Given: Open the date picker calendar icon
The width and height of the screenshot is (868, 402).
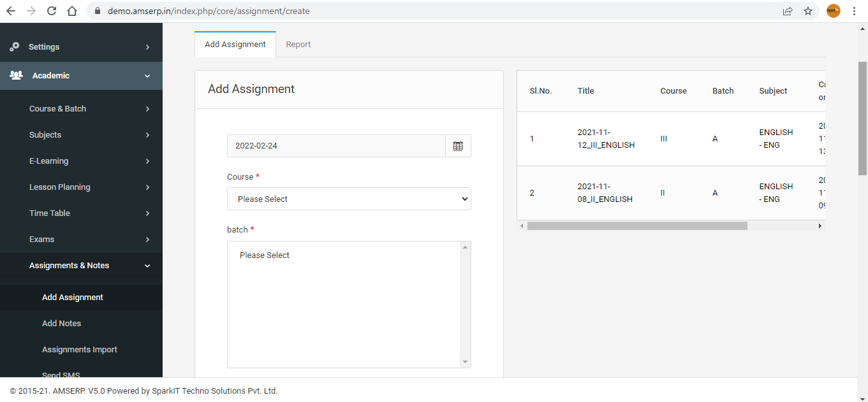Looking at the screenshot, I should click(x=457, y=145).
